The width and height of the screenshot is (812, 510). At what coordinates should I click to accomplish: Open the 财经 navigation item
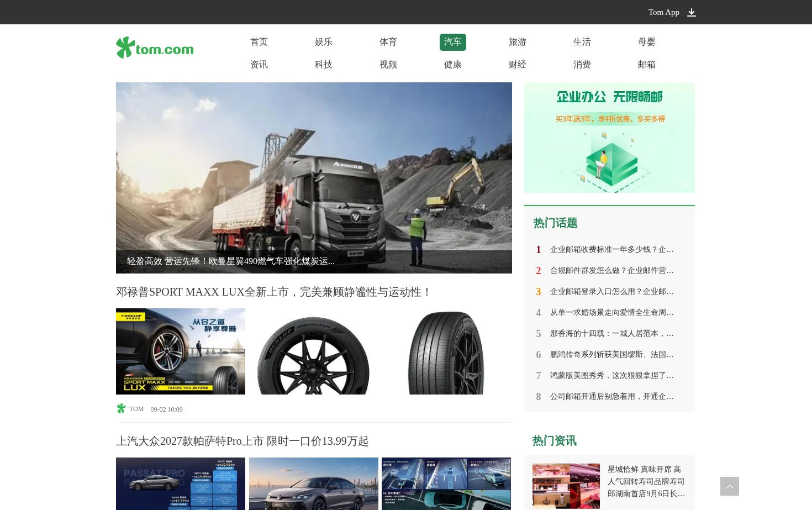point(518,65)
